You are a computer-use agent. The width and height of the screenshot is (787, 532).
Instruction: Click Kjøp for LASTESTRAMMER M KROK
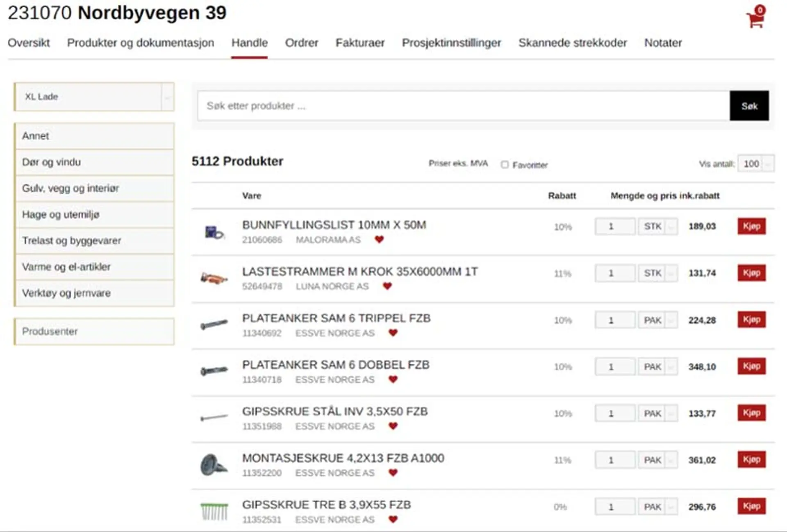(x=751, y=273)
